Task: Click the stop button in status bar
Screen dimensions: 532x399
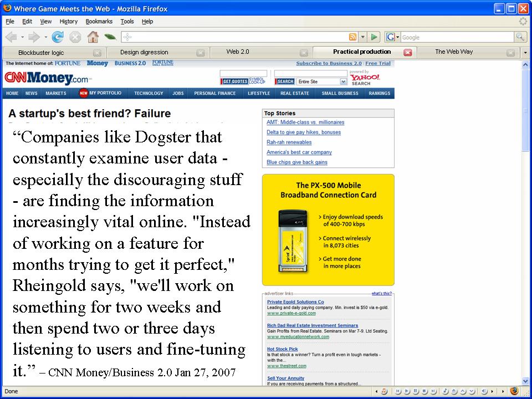Action: click(x=424, y=391)
